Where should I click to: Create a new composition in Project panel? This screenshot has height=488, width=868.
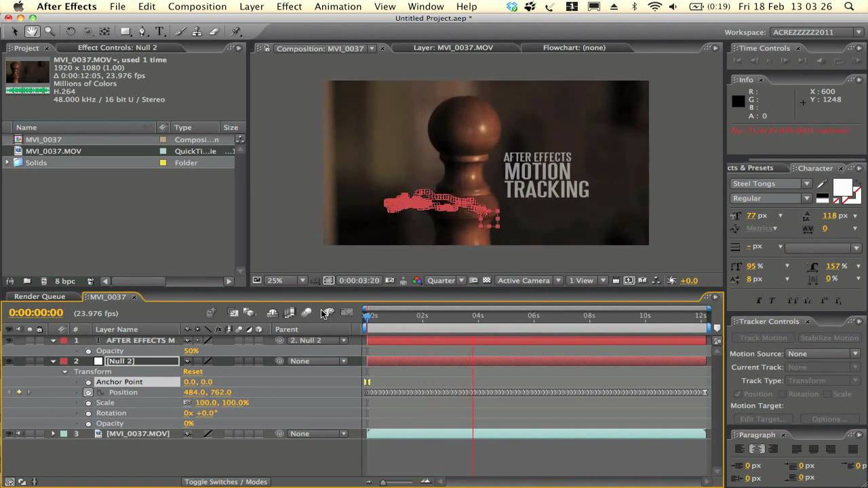pos(44,281)
